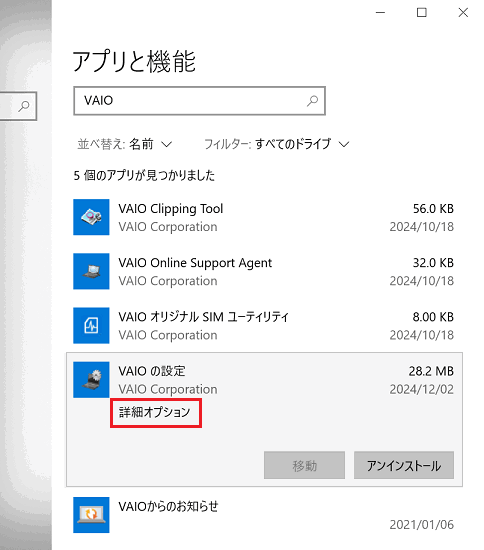Select VAIOからのお知らせ list entry name
The image size is (484, 550).
(168, 507)
